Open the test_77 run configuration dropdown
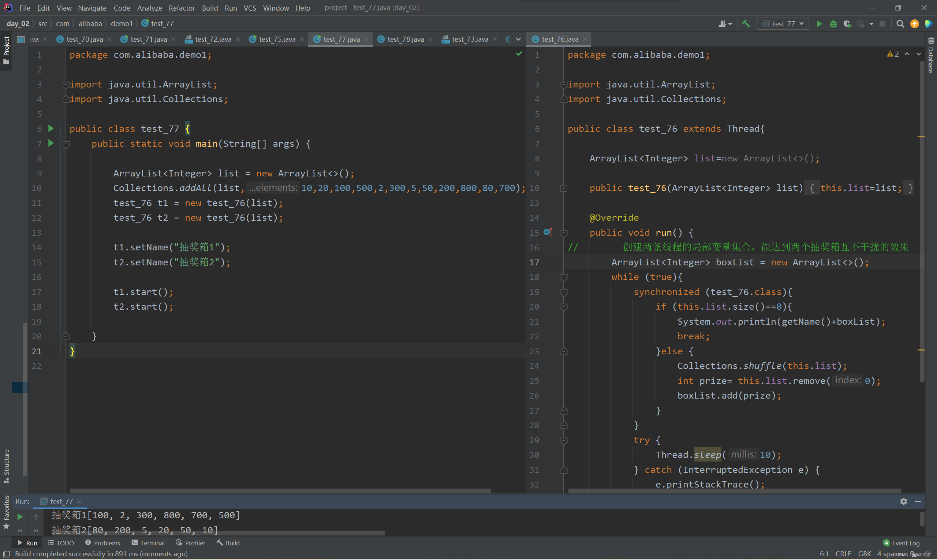Screen dimensions: 937x560 (783, 24)
